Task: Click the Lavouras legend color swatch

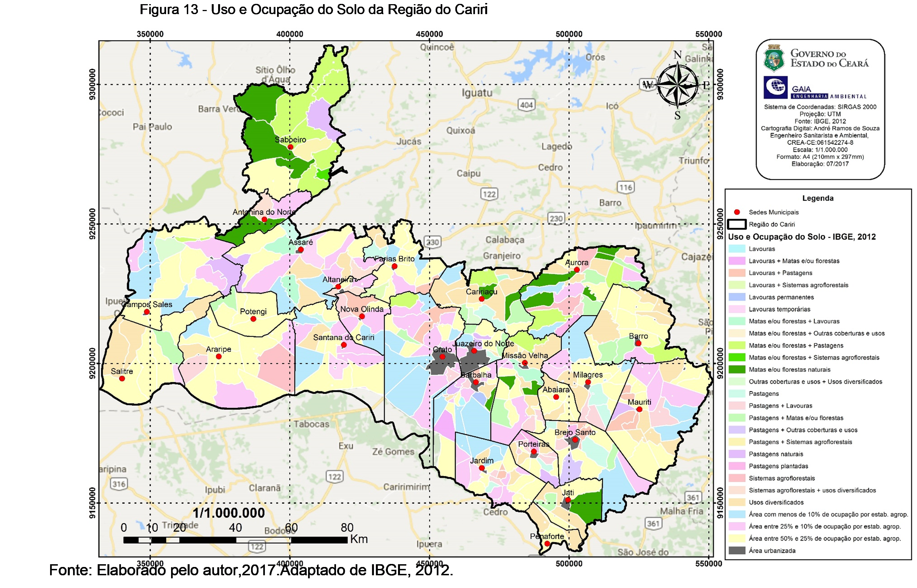Action: [x=737, y=249]
